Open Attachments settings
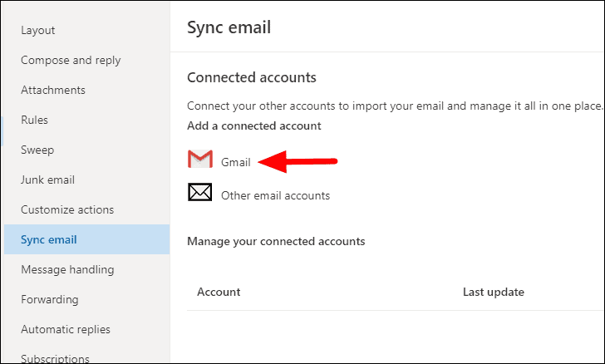 (53, 90)
